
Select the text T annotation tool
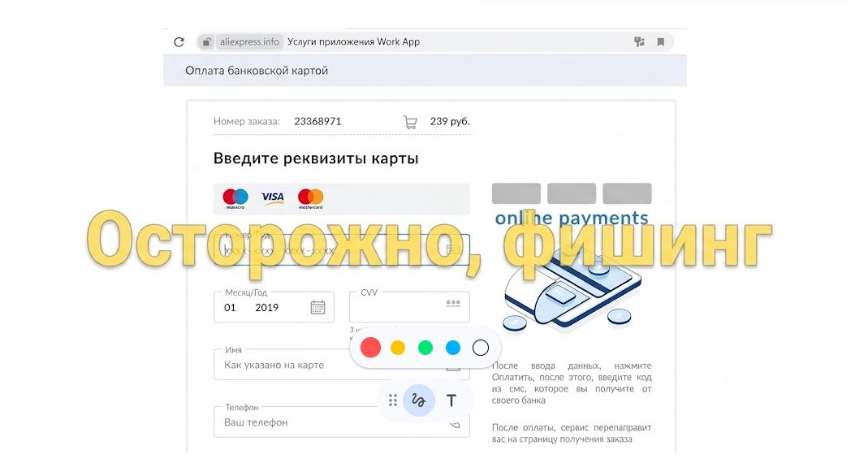[x=451, y=400]
